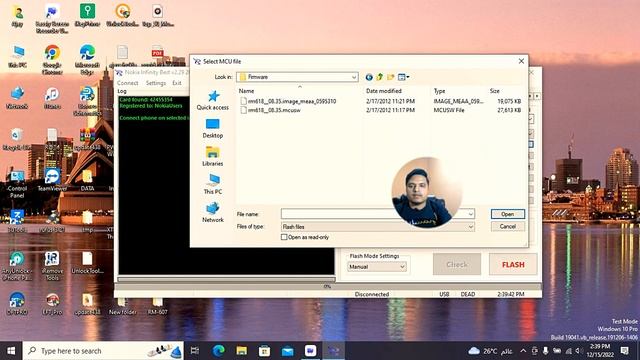The width and height of the screenshot is (640, 360).
Task: Expand the Look in folder dropdown
Action: pyautogui.click(x=354, y=77)
